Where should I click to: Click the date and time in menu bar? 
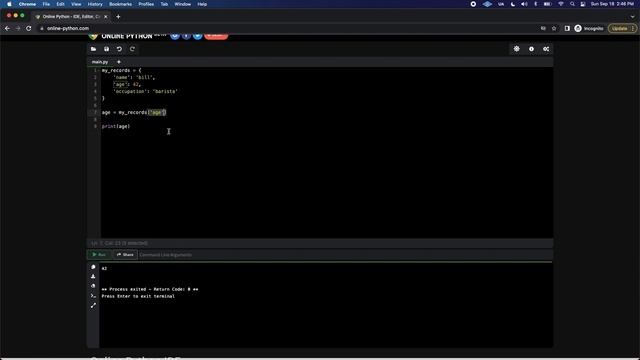tap(612, 4)
